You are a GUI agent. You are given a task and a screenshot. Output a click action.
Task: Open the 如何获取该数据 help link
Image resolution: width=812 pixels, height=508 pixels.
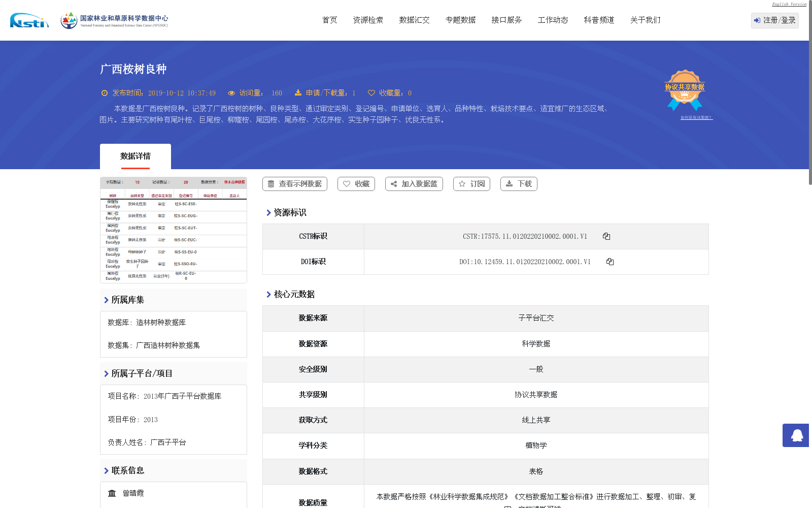pos(696,117)
